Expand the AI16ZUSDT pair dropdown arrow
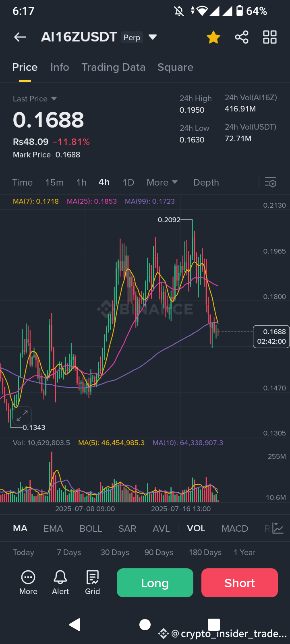 [152, 37]
